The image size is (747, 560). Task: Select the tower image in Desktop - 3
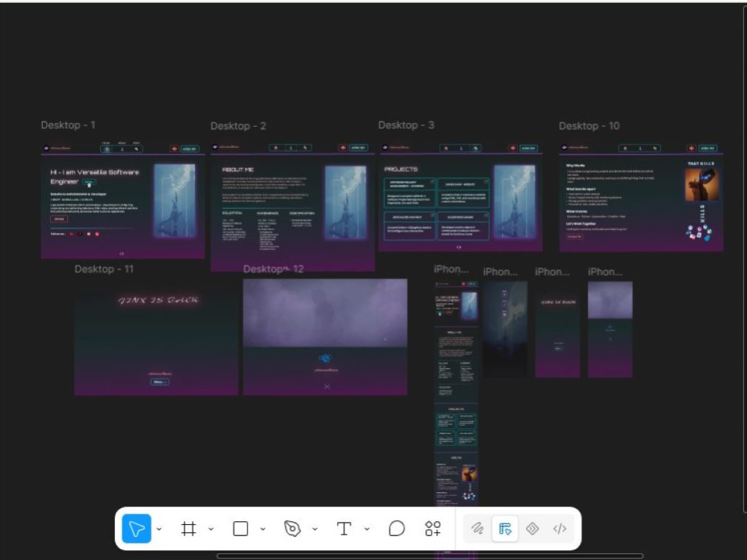514,201
